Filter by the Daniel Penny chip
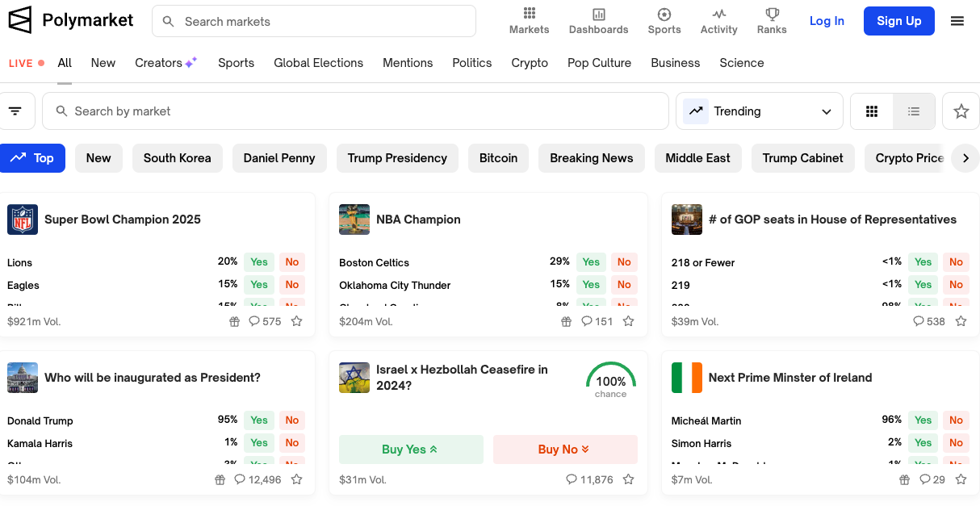 [279, 158]
